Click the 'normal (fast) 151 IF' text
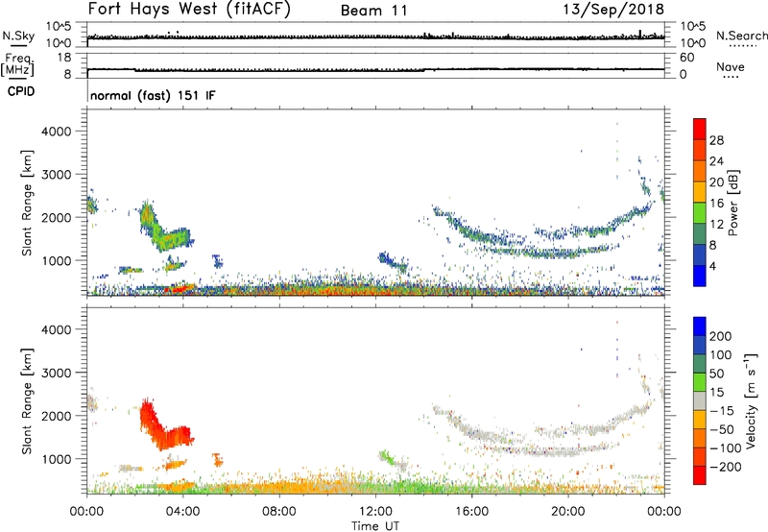Image resolution: width=768 pixels, height=532 pixels. coord(153,95)
